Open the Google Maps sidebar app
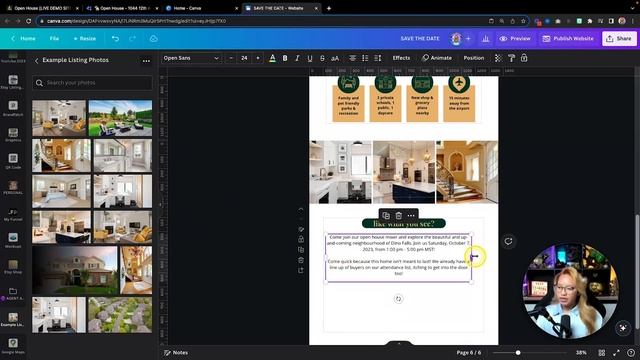The height and width of the screenshot is (360, 640). 13,345
